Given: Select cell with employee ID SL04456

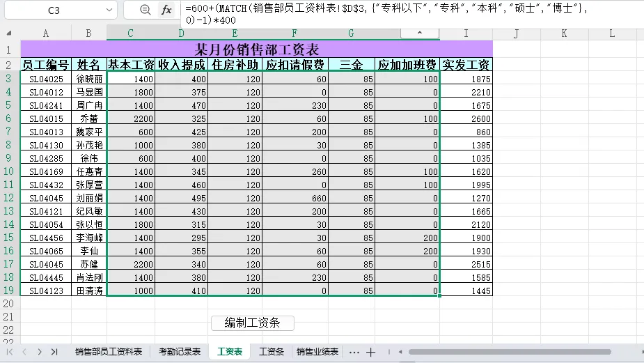Looking at the screenshot, I should pos(45,238).
